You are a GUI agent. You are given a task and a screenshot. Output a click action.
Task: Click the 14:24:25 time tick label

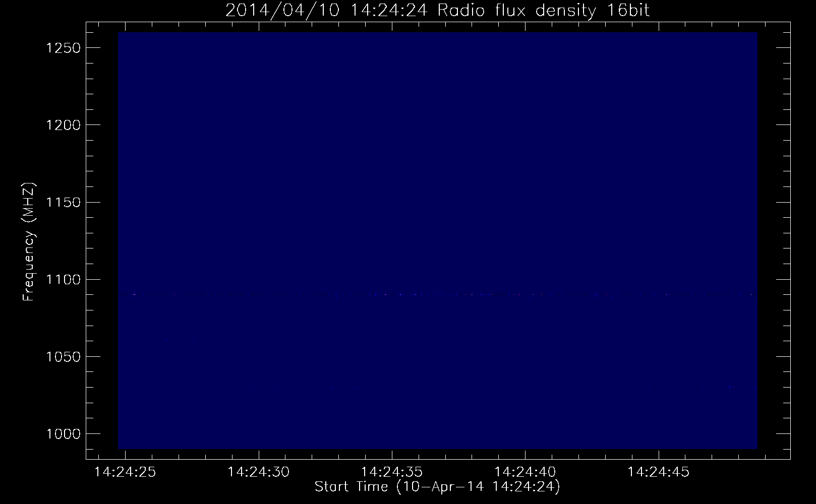pyautogui.click(x=125, y=472)
